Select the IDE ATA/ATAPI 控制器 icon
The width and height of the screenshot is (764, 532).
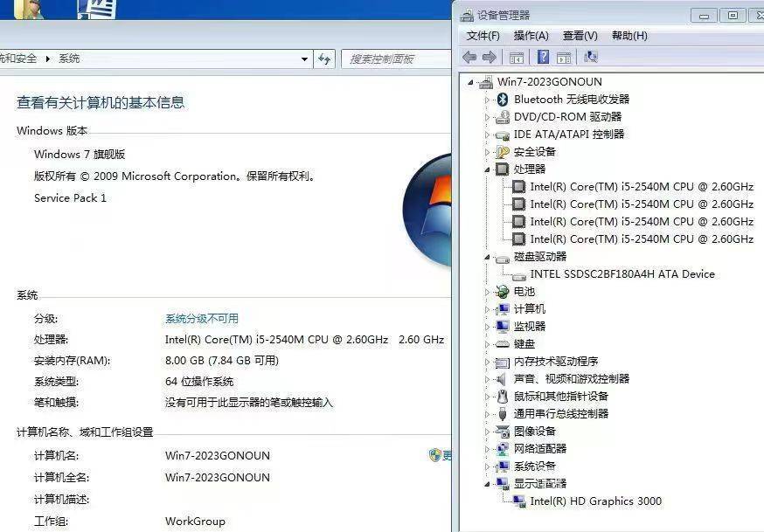pos(503,135)
